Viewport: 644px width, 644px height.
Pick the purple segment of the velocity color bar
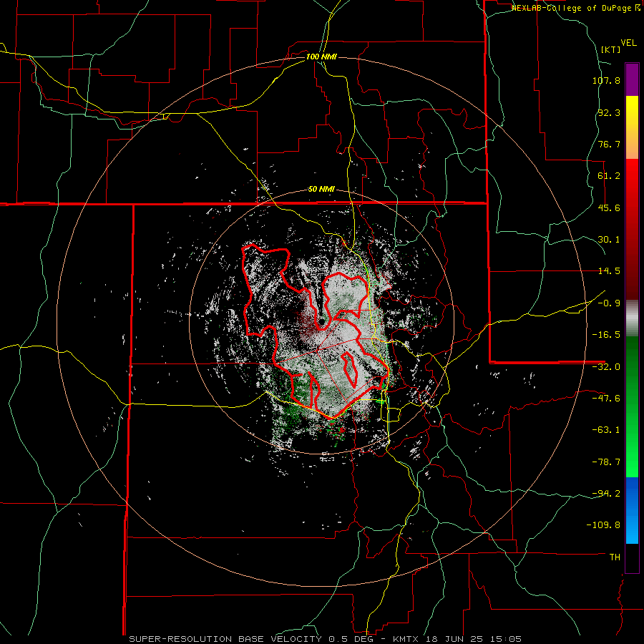pos(632,79)
